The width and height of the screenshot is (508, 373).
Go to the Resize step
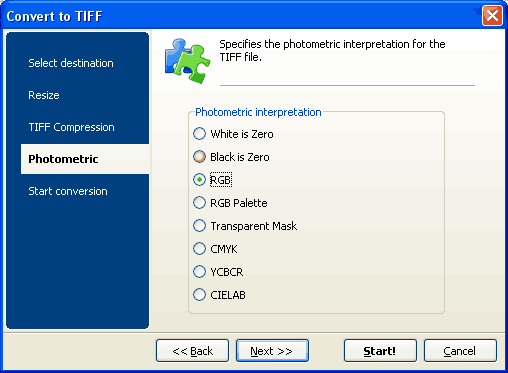tap(44, 95)
